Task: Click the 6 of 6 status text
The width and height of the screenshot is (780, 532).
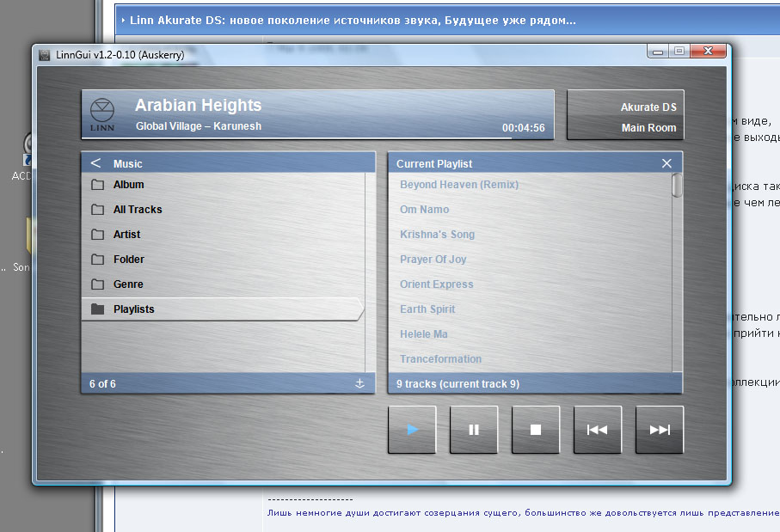Action: click(102, 384)
